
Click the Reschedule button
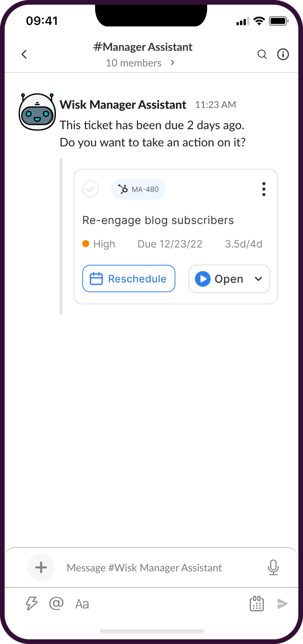(129, 279)
